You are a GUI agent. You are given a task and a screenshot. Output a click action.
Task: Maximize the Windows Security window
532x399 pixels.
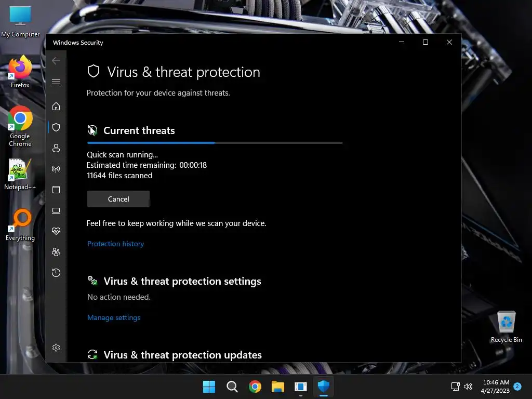pos(425,42)
